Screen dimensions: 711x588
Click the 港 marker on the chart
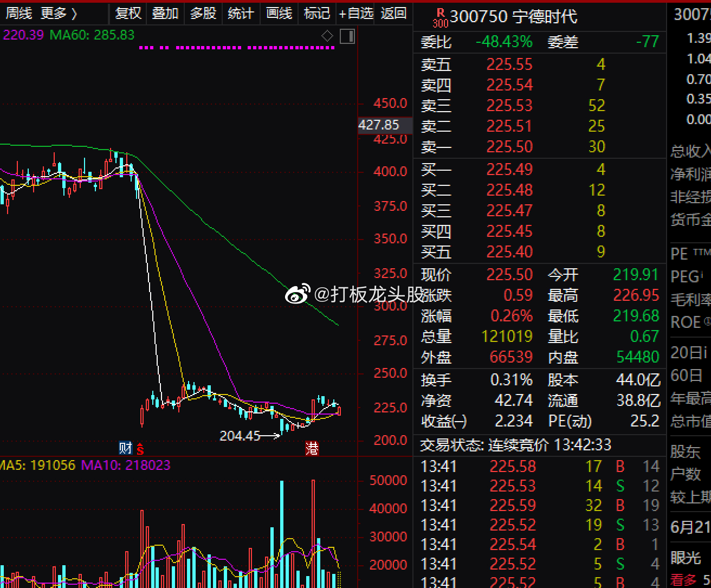pyautogui.click(x=312, y=448)
